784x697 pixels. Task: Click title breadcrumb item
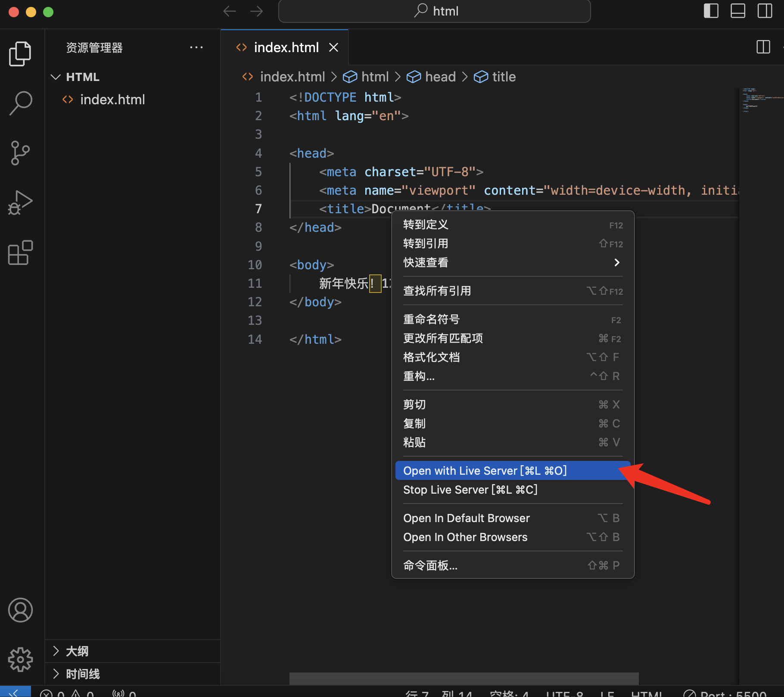point(504,77)
